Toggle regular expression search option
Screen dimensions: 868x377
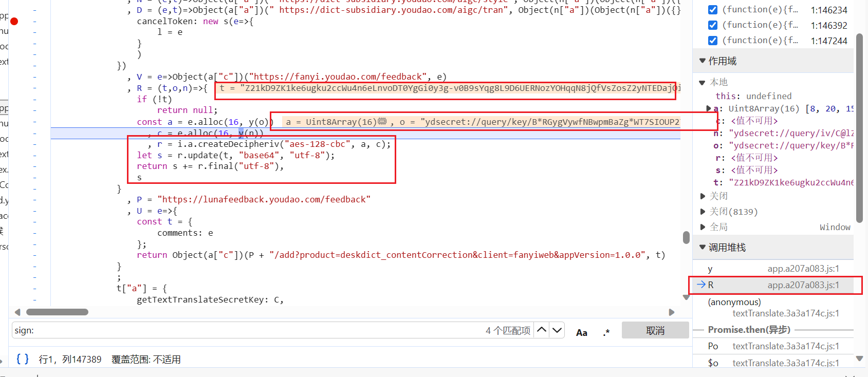[x=606, y=332]
